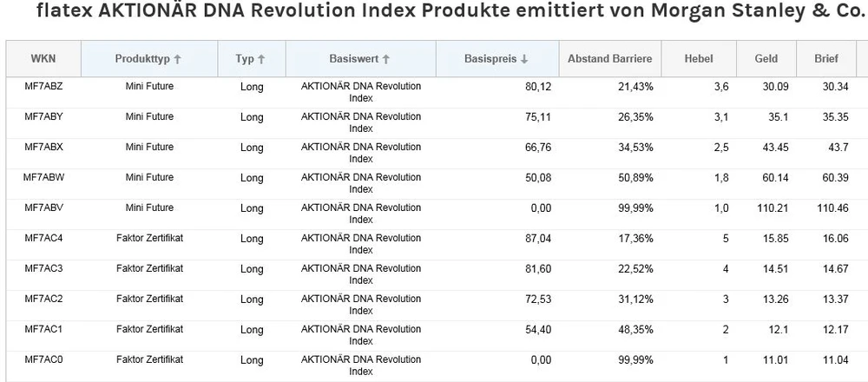Open product MF7ABY

[43, 116]
